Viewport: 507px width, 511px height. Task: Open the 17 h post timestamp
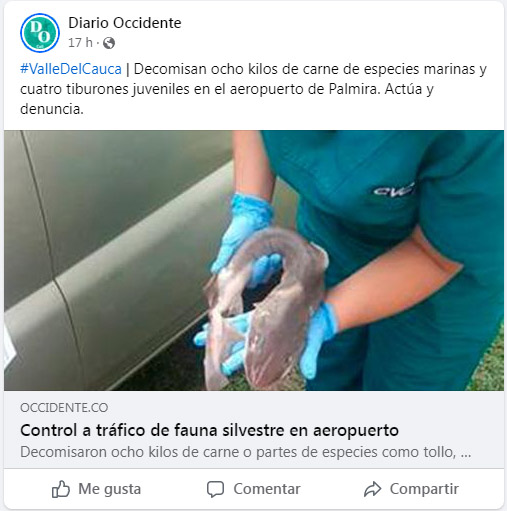click(x=80, y=43)
